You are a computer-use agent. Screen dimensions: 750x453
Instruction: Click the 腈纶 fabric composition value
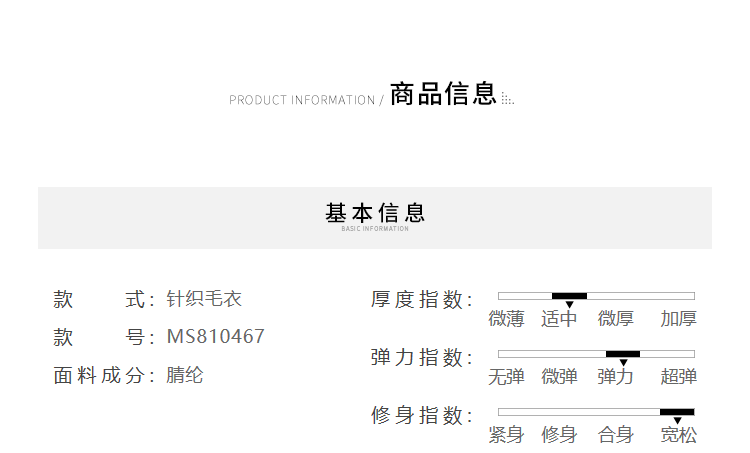[x=185, y=375]
